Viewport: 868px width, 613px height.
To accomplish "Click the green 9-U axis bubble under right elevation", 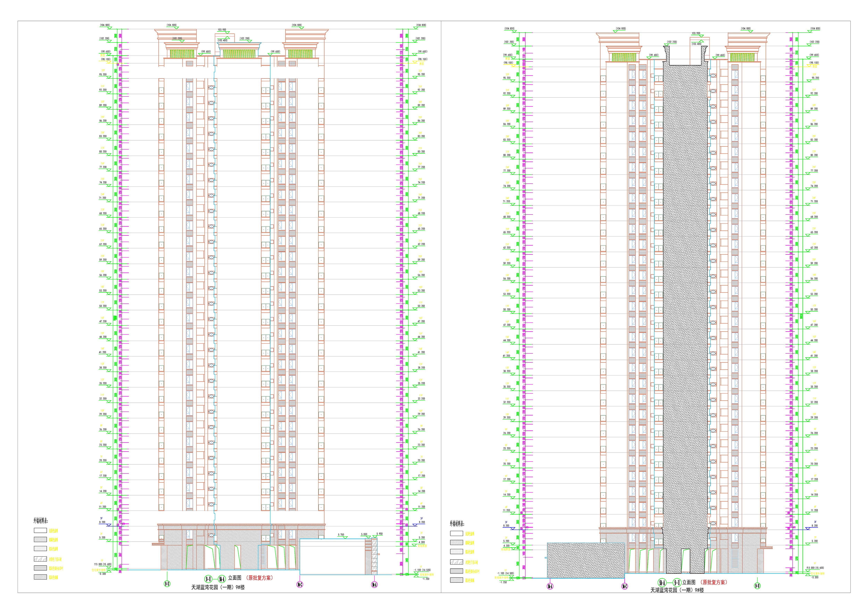I will 757,586.
